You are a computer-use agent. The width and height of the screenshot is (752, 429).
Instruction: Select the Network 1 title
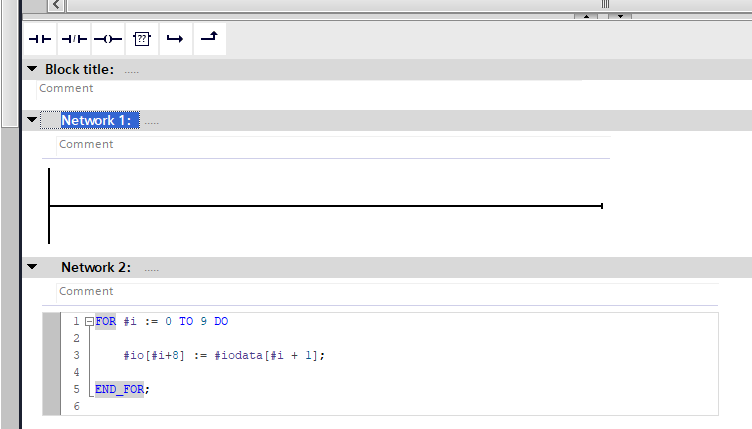pyautogui.click(x=96, y=120)
